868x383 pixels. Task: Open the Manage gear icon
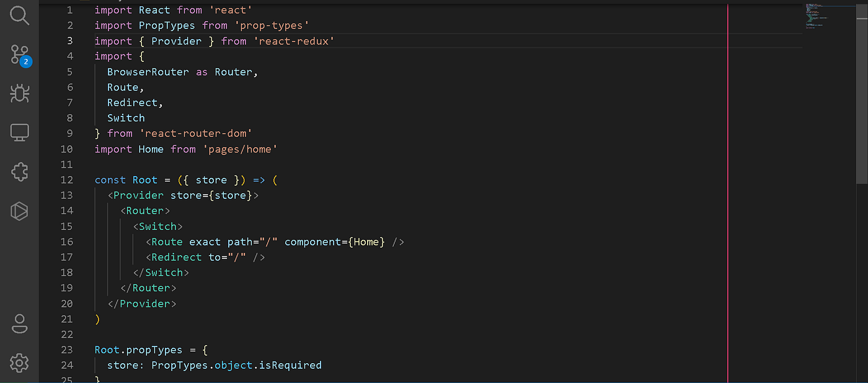20,363
